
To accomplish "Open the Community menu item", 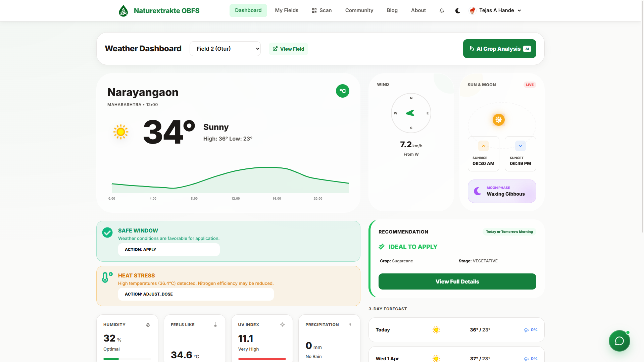I will (x=359, y=10).
